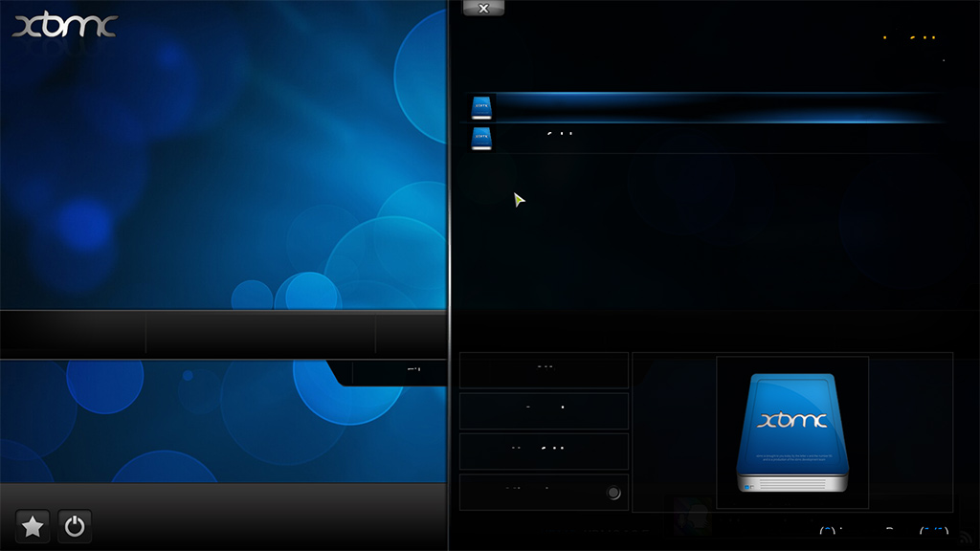Select the XBMC drive icon in the unhighlighted row
980x551 pixels.
[481, 138]
